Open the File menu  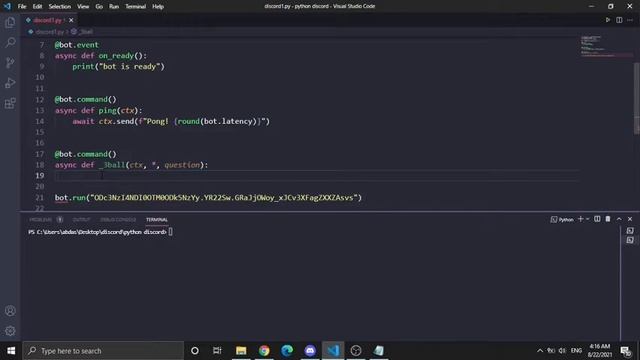[x=22, y=7]
